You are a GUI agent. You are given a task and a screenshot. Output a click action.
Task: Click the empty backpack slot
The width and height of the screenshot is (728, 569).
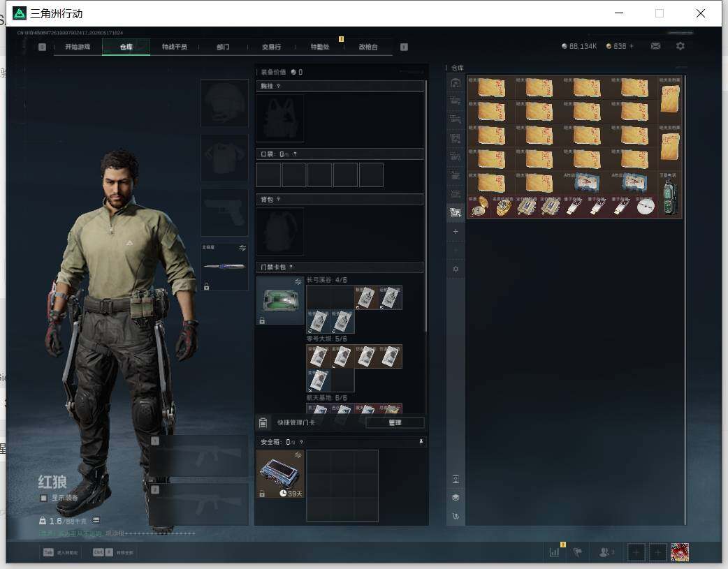(280, 231)
